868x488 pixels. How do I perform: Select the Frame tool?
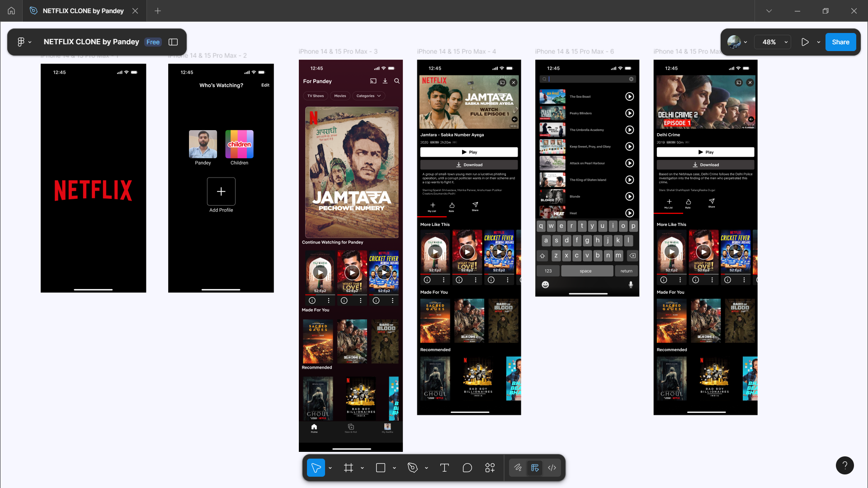click(349, 468)
